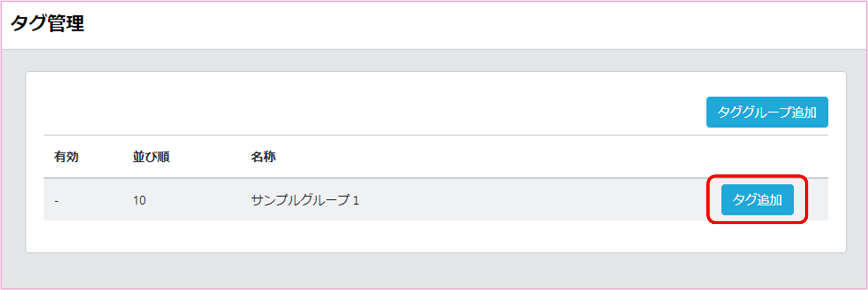Sort the table by 並び順
Image resolution: width=868 pixels, height=290 pixels.
click(x=151, y=157)
